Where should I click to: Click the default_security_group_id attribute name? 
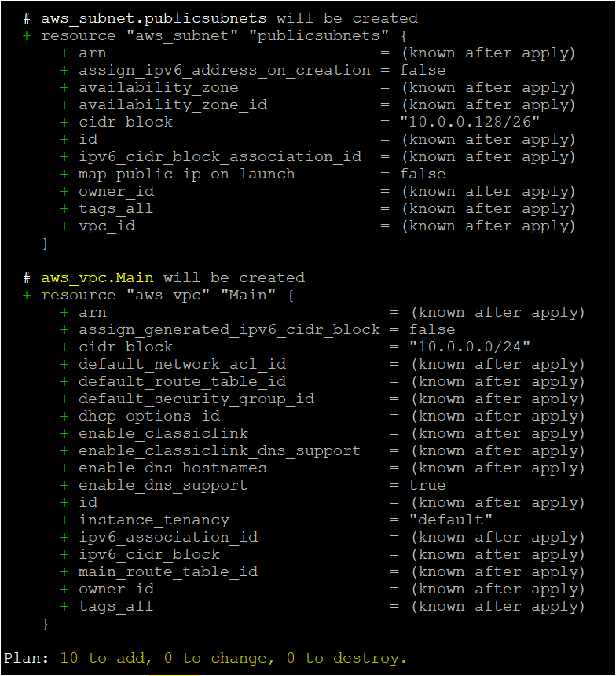point(196,399)
